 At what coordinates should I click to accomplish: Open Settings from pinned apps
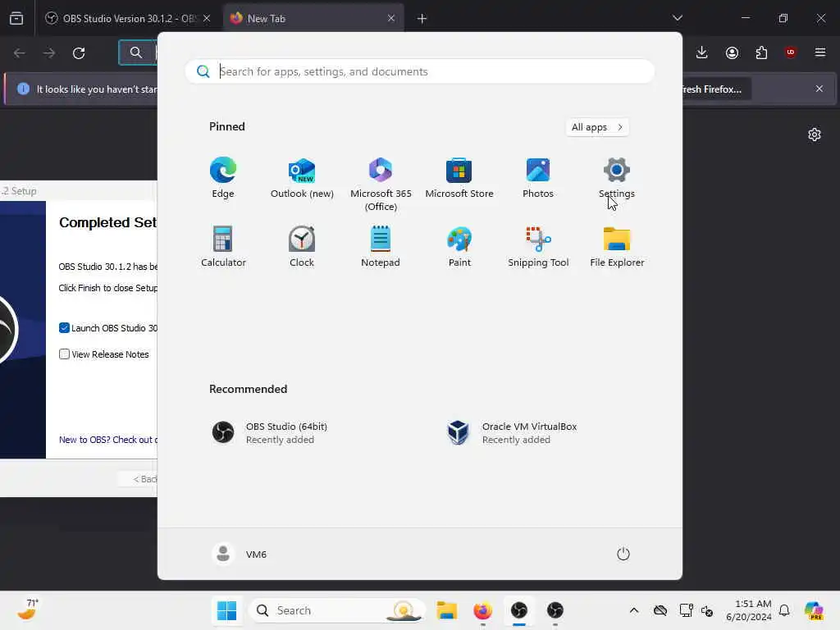click(x=617, y=178)
